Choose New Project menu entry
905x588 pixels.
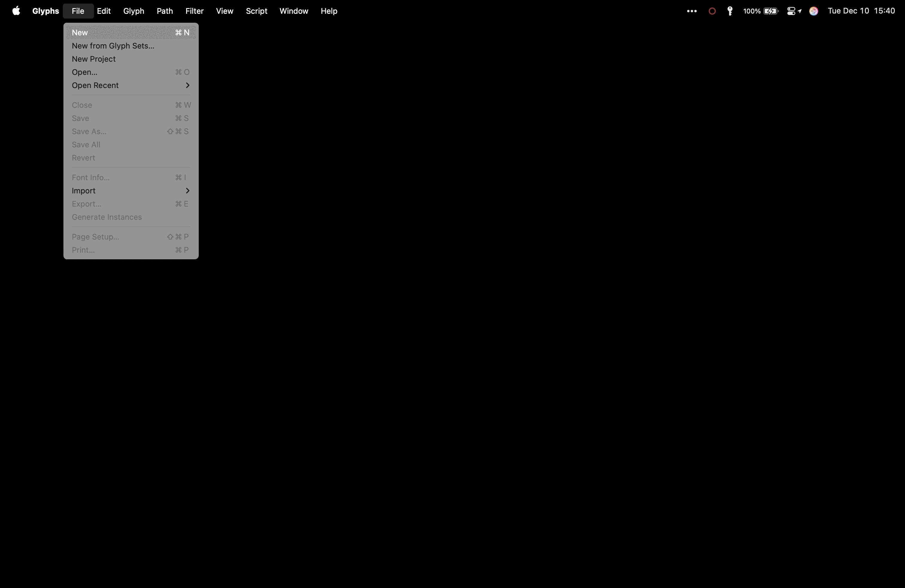tap(94, 59)
